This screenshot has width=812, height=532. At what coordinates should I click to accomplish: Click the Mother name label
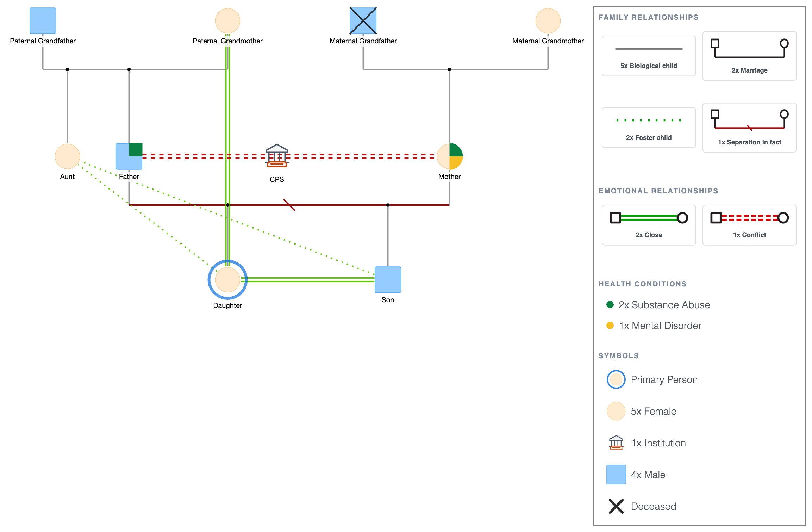coord(449,177)
